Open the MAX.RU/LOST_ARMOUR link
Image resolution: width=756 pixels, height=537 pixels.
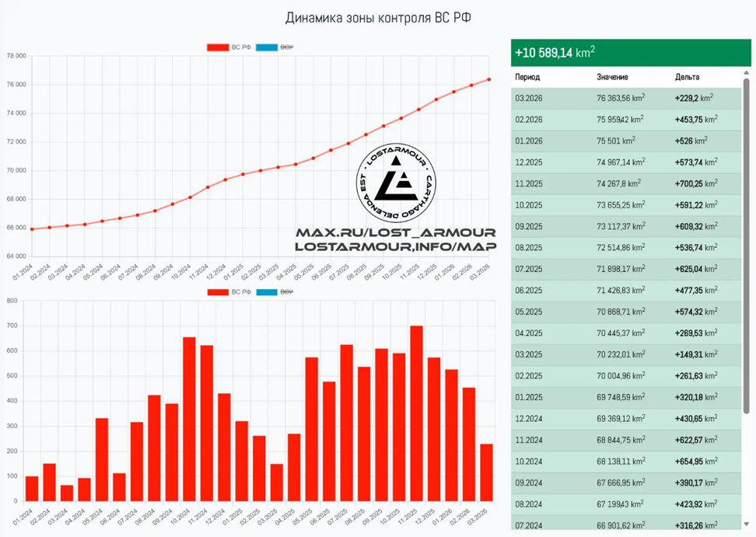pyautogui.click(x=395, y=232)
